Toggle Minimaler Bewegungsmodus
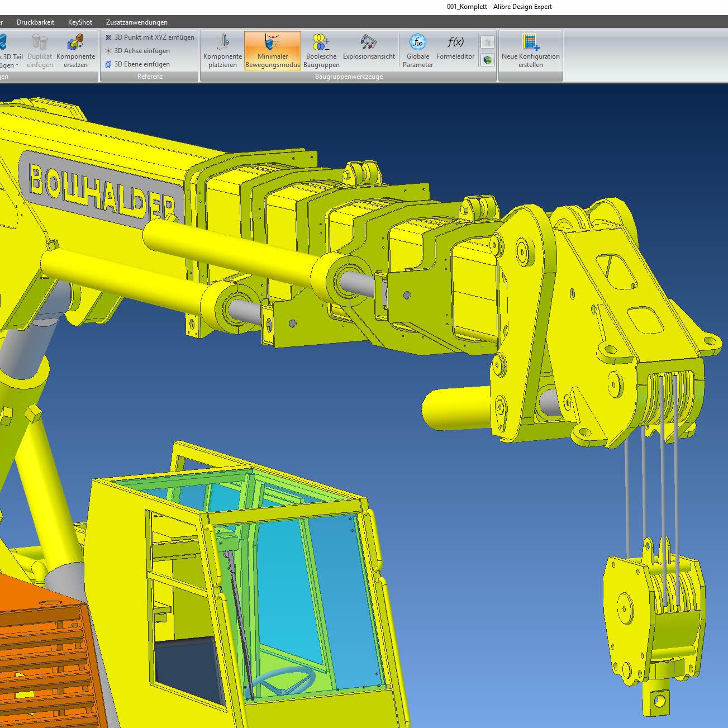Screen dimensions: 728x728 273,51
